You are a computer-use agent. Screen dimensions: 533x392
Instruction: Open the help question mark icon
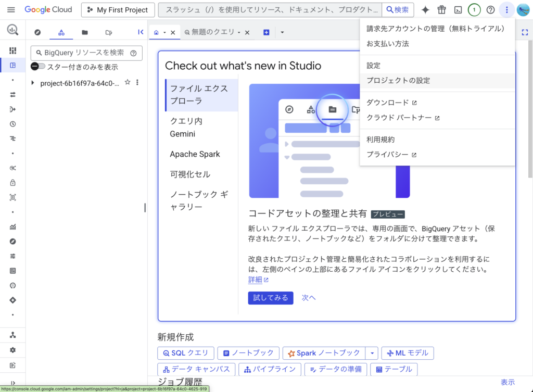tap(490, 10)
